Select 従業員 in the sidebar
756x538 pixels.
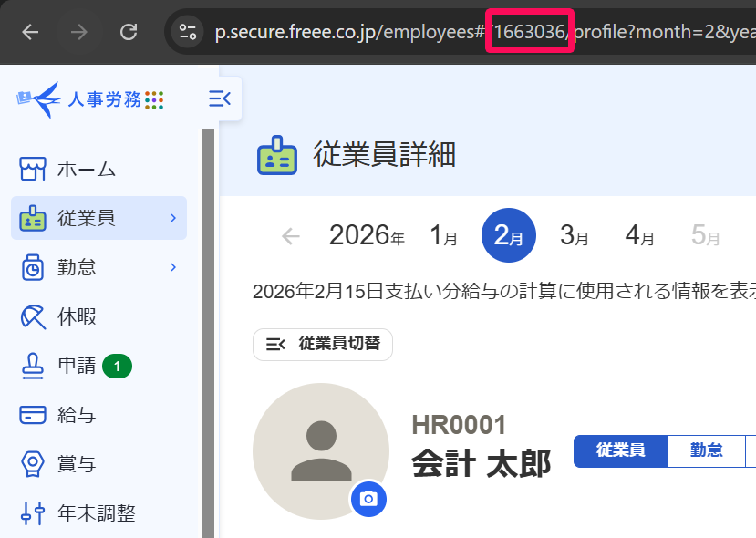coord(98,218)
